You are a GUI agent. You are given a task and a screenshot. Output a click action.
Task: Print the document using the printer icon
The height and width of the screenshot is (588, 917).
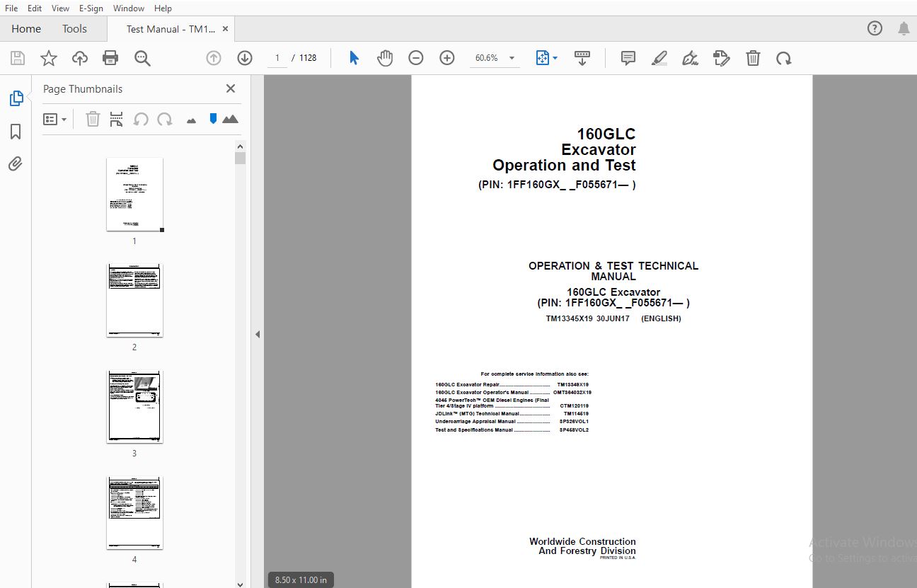click(x=110, y=58)
